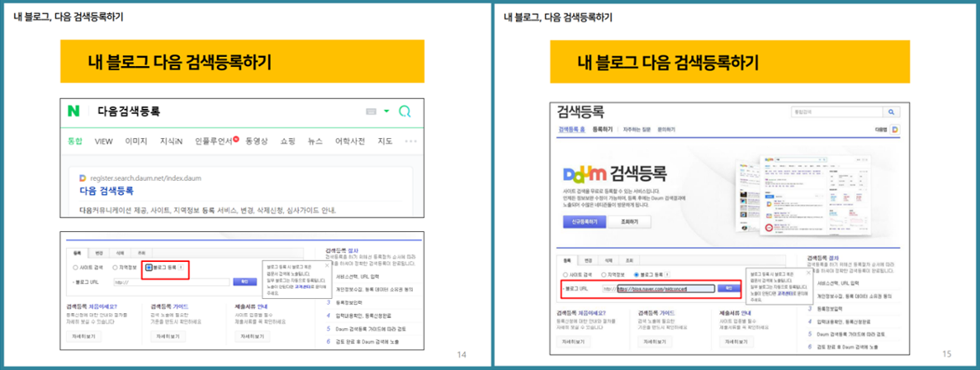Click the colorful Daum logo in the banner
Image resolution: width=980 pixels, height=370 pixels.
pos(585,174)
